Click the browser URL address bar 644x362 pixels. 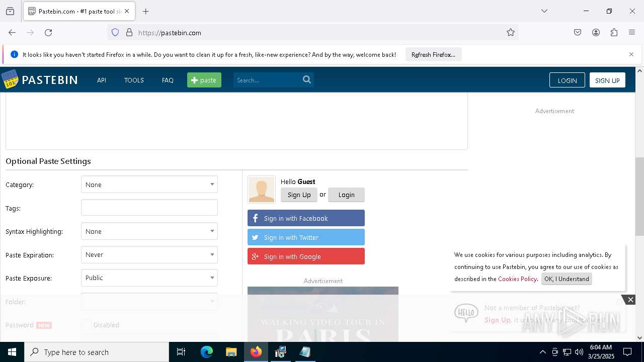(x=312, y=33)
